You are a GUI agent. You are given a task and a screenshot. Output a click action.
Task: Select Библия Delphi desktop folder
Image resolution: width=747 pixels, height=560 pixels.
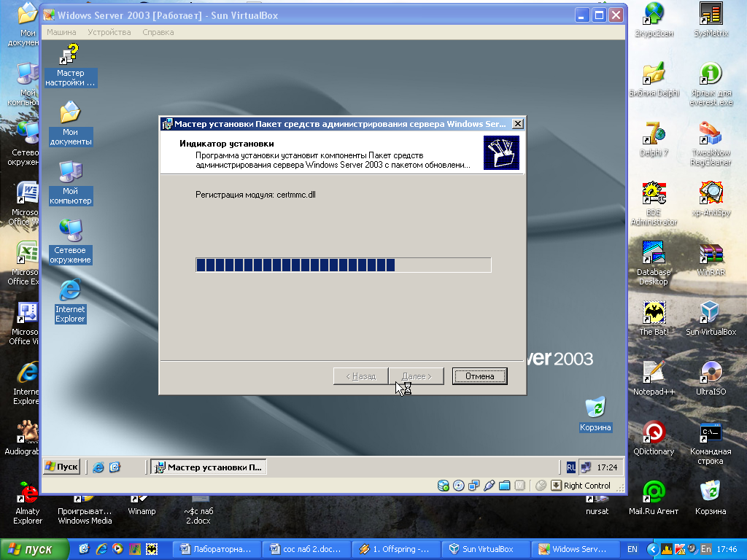pyautogui.click(x=654, y=80)
